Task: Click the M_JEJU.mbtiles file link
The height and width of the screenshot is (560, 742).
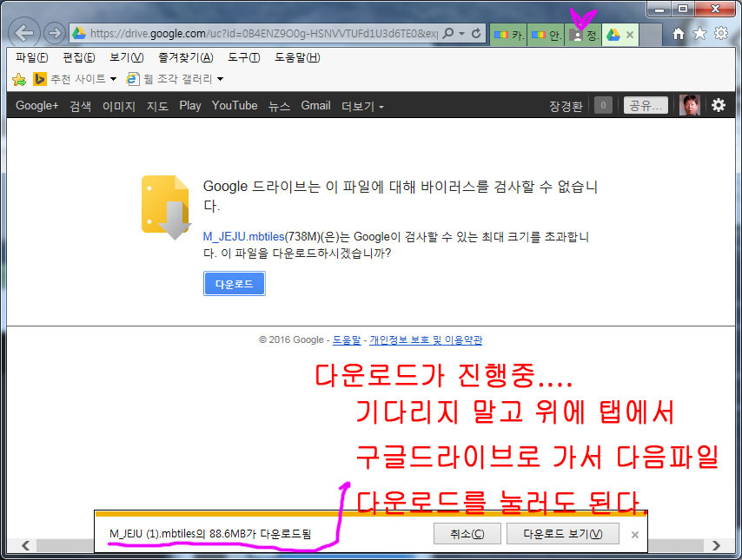Action: (243, 236)
